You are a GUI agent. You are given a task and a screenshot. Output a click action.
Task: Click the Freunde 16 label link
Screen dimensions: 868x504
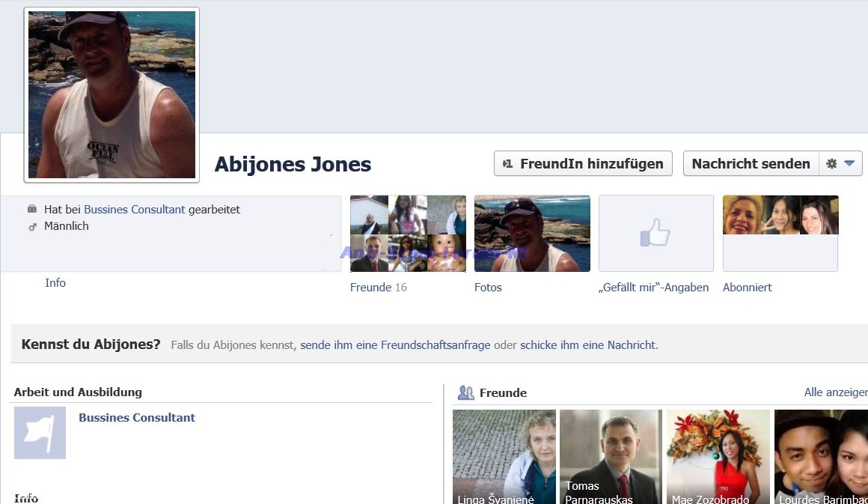click(378, 288)
